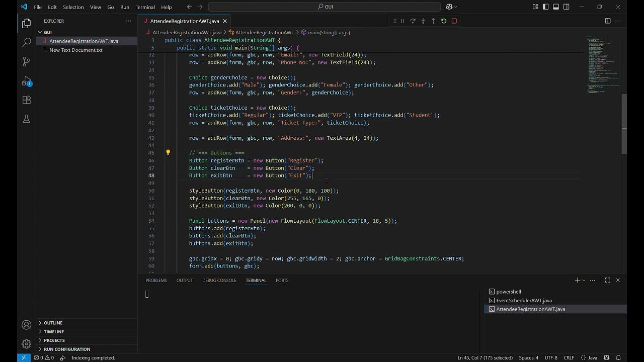Open the File menu

click(x=38, y=7)
